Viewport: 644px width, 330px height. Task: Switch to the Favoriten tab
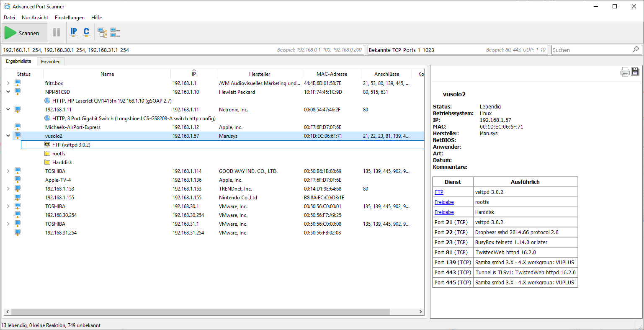51,62
